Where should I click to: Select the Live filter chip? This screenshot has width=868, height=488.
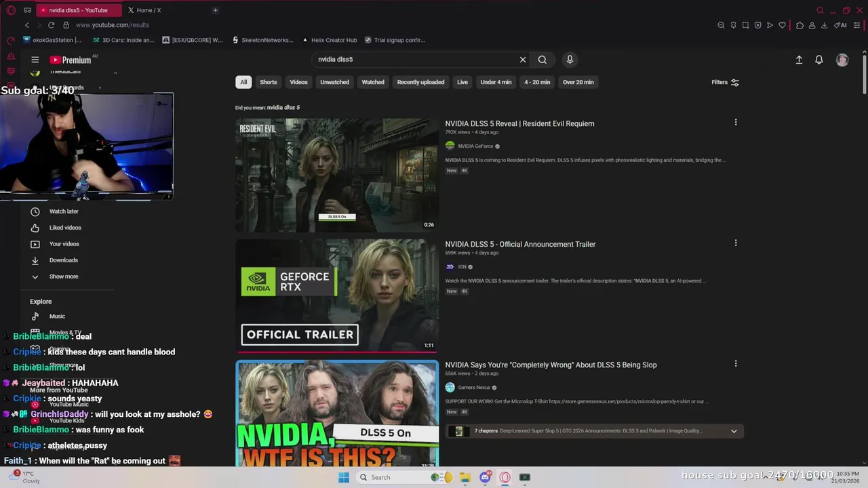coord(462,82)
